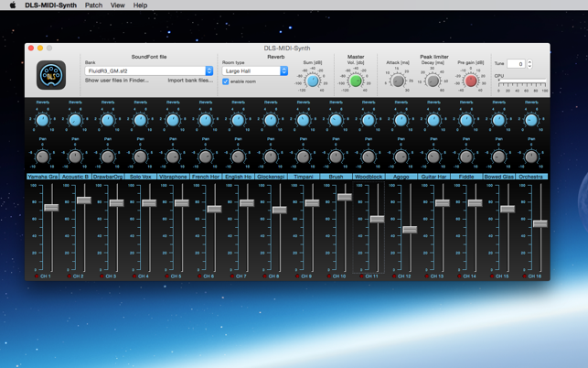Toggle the red indicator for CH 12
Screen dimensions: 588x368
[x=395, y=276]
